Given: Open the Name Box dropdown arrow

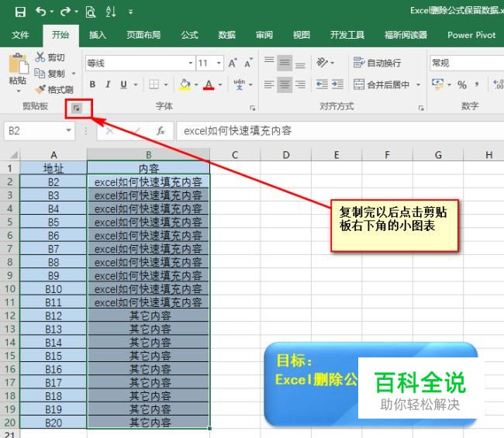Looking at the screenshot, I should point(68,130).
